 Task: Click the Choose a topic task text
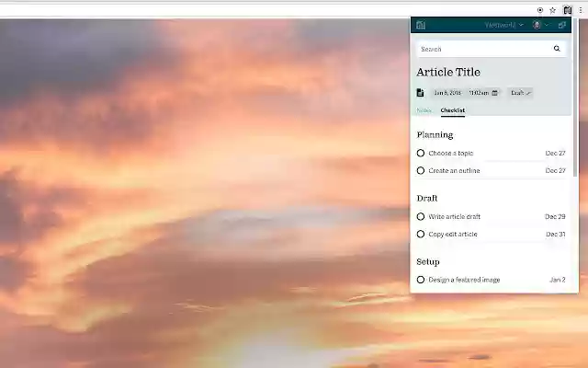[451, 154]
